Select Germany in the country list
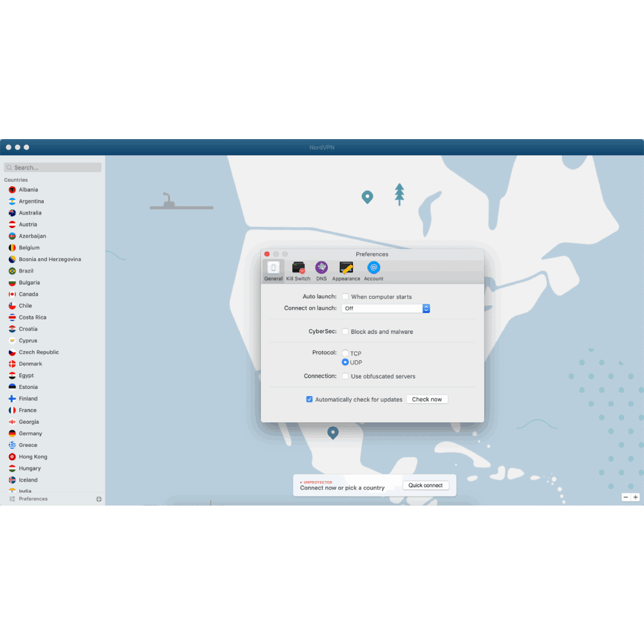The image size is (644, 644). (53, 433)
